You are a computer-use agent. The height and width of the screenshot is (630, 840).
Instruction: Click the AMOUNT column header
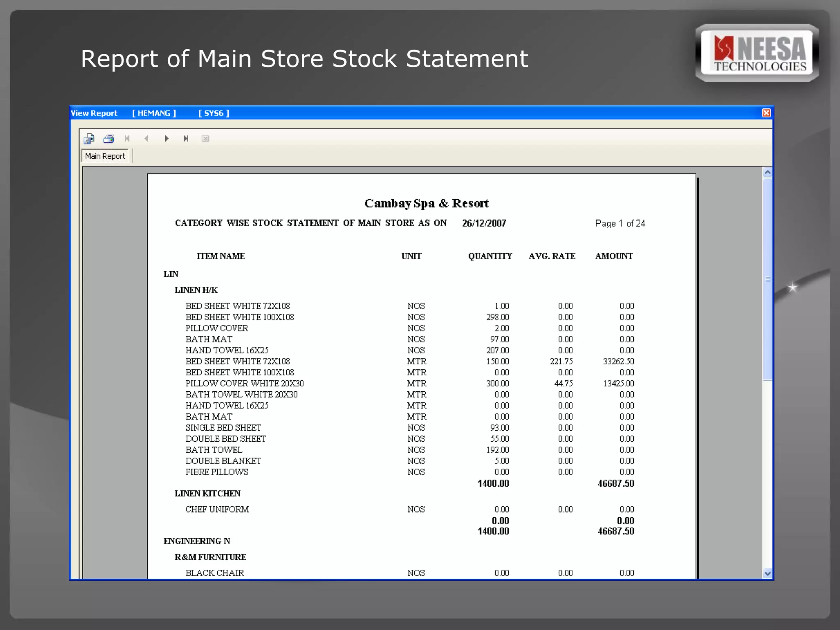coord(614,256)
